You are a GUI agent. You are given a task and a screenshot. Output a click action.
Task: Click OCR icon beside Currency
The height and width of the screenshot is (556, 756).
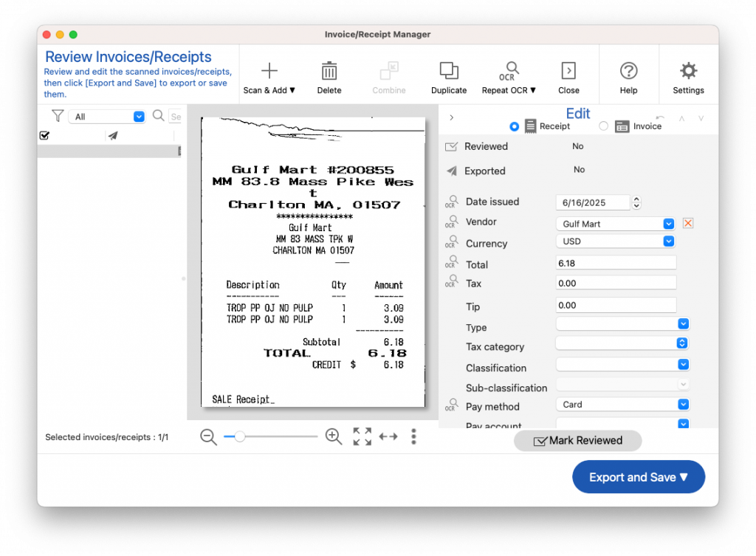[452, 242]
